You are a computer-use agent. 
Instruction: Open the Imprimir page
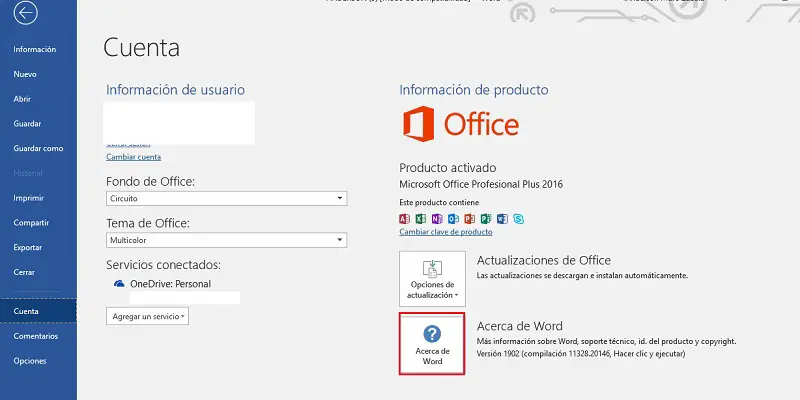tap(29, 198)
